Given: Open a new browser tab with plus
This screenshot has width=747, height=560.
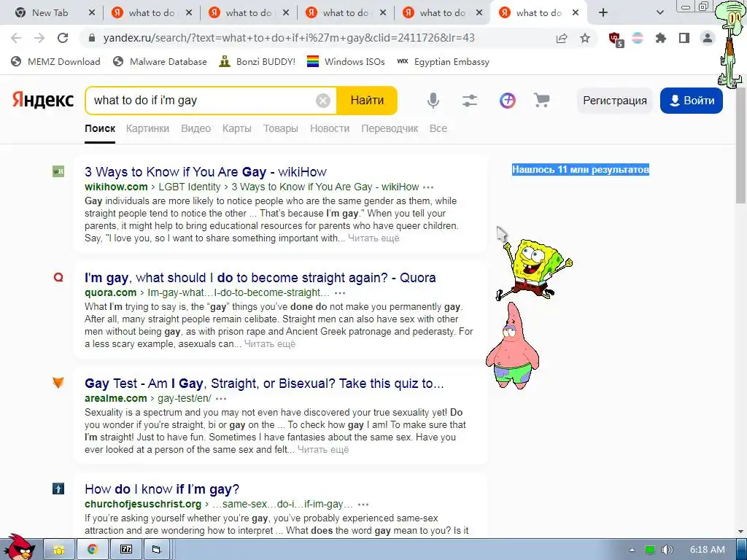Looking at the screenshot, I should 603,13.
